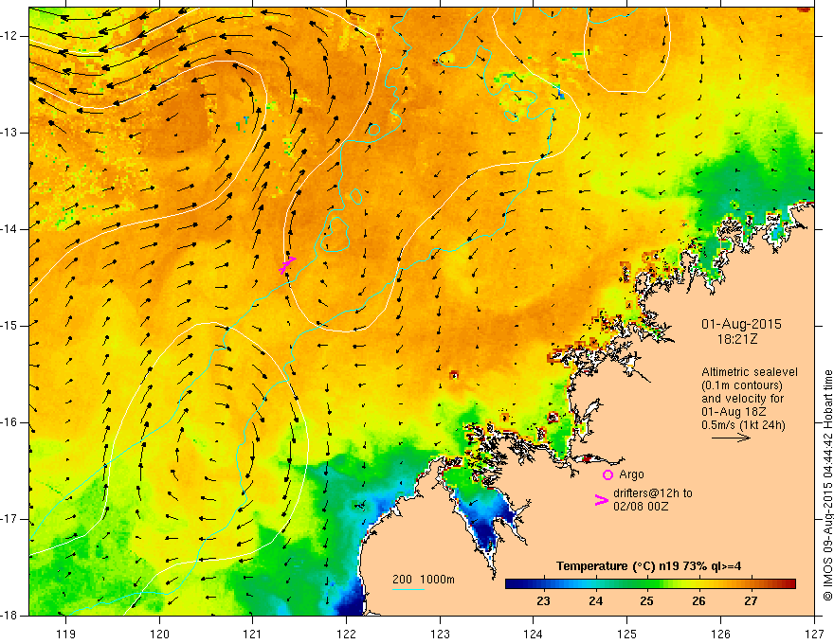
Task: Click the magenta drifter arrow legend symbol
Action: pos(602,500)
